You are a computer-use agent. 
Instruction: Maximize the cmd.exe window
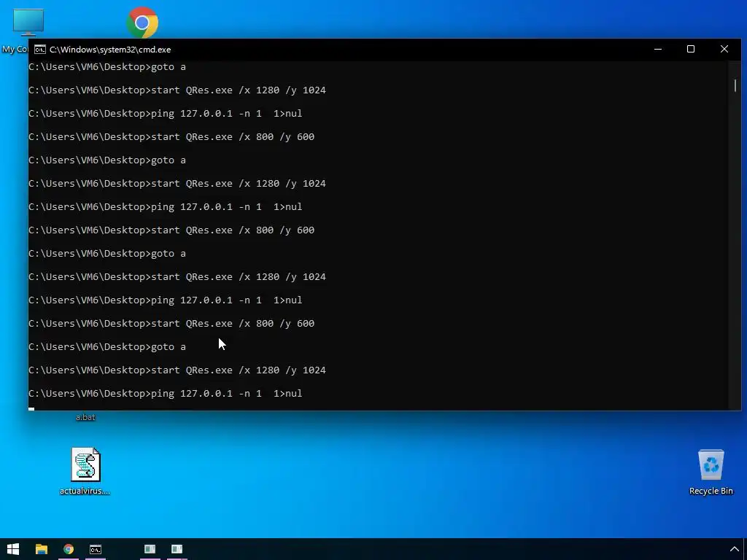tap(691, 49)
